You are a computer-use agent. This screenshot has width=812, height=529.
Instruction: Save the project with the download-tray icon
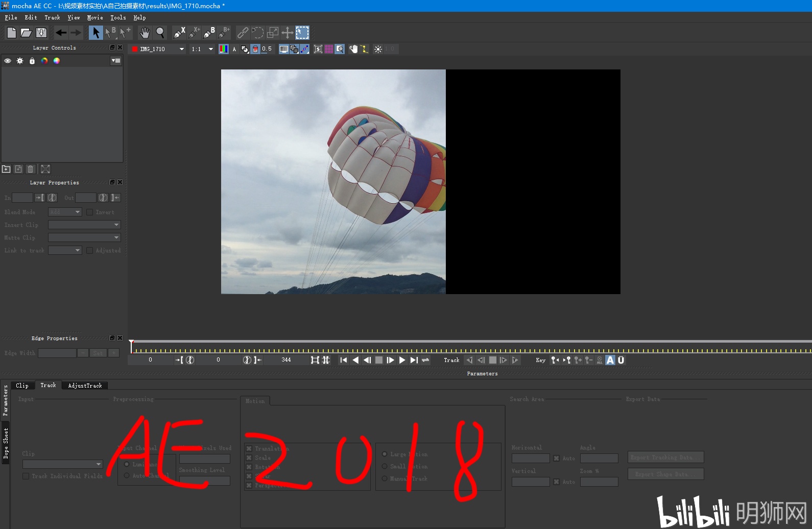(x=41, y=33)
